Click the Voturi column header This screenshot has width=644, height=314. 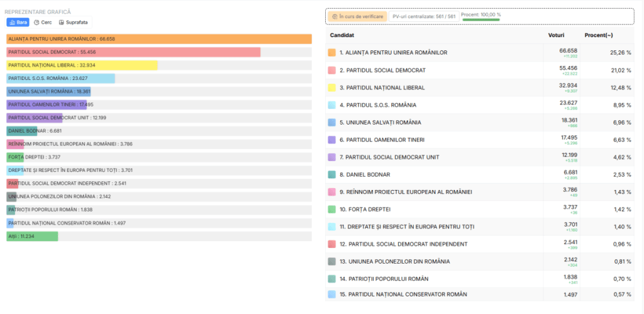click(x=556, y=35)
